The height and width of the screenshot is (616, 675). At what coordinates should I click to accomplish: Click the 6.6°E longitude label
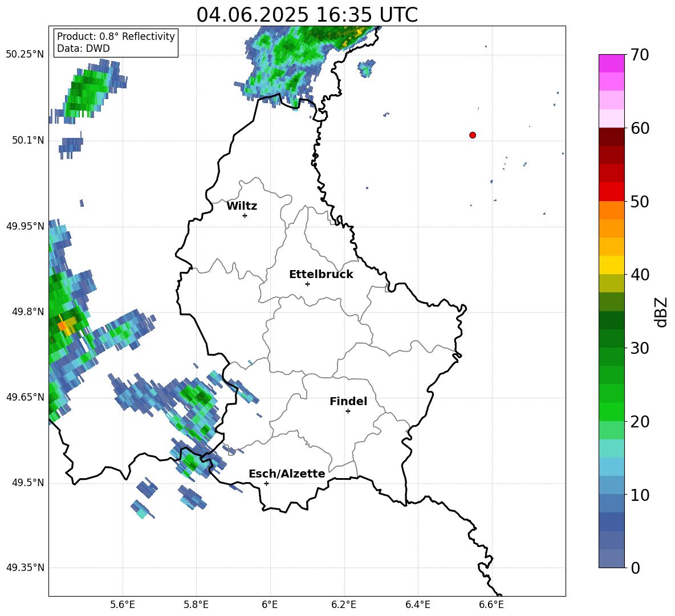tap(491, 605)
